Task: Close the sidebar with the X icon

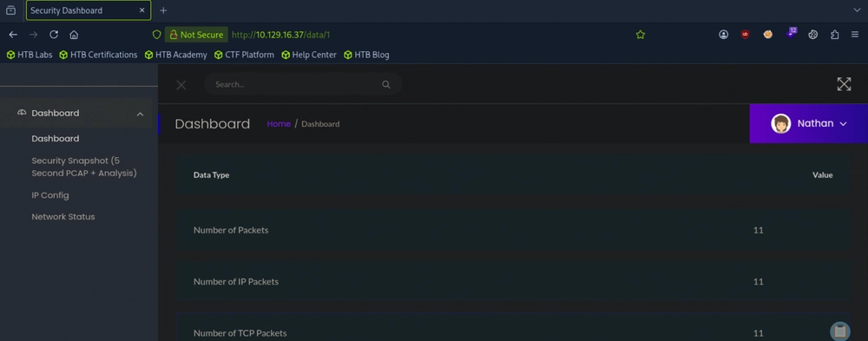Action: (x=181, y=85)
